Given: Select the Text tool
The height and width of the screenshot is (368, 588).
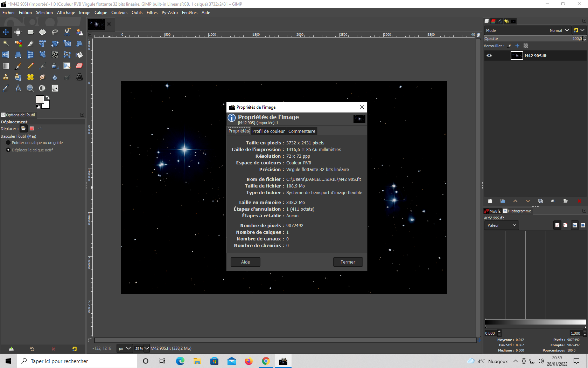Looking at the screenshot, I should 79,77.
